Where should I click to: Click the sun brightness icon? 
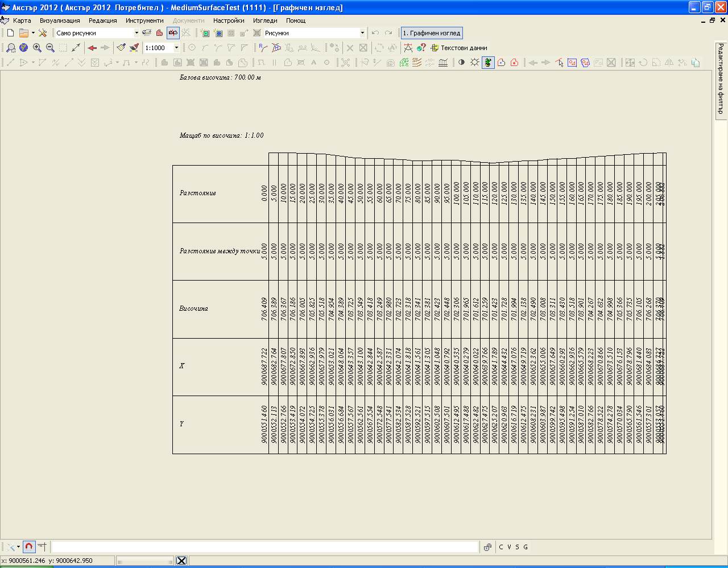(x=474, y=63)
